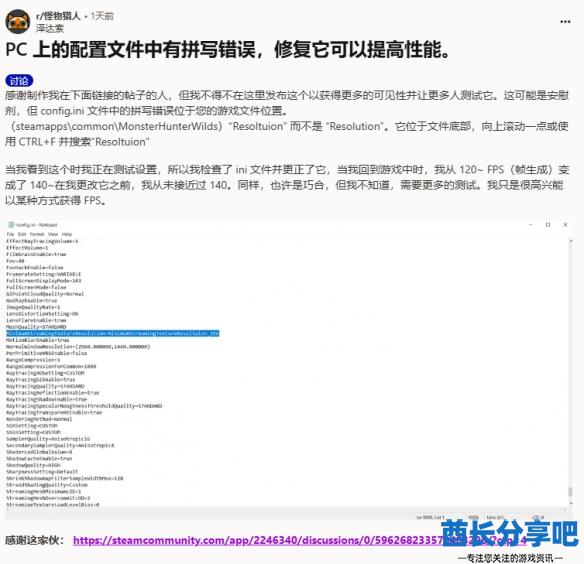Viewport: 584px width, 564px height.
Task: Open Notepad's File menu
Action: pos(10,234)
